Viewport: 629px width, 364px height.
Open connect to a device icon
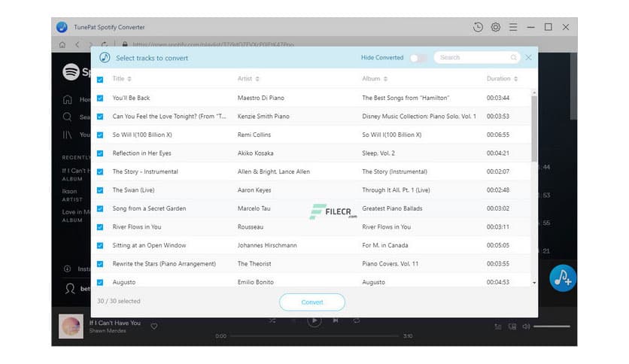tap(512, 326)
